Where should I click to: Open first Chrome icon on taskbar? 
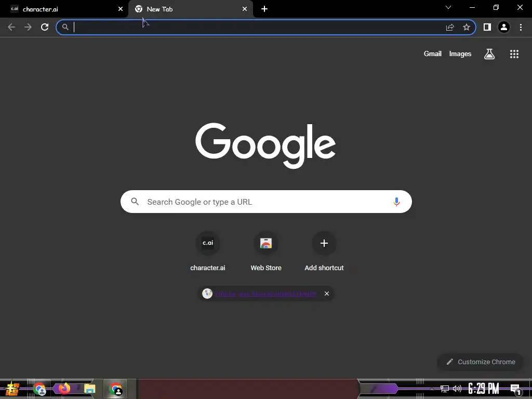point(39,389)
